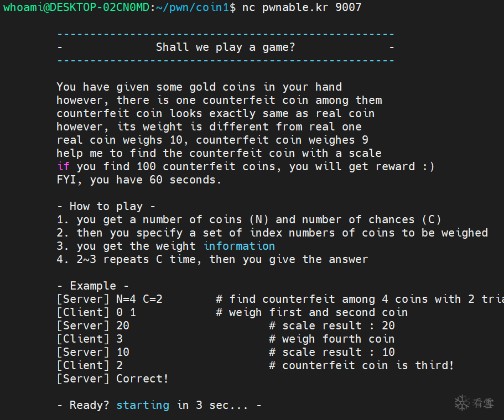Screen dimensions: 504x420
Task: Click the '- Example -' heading
Action: click(93, 286)
